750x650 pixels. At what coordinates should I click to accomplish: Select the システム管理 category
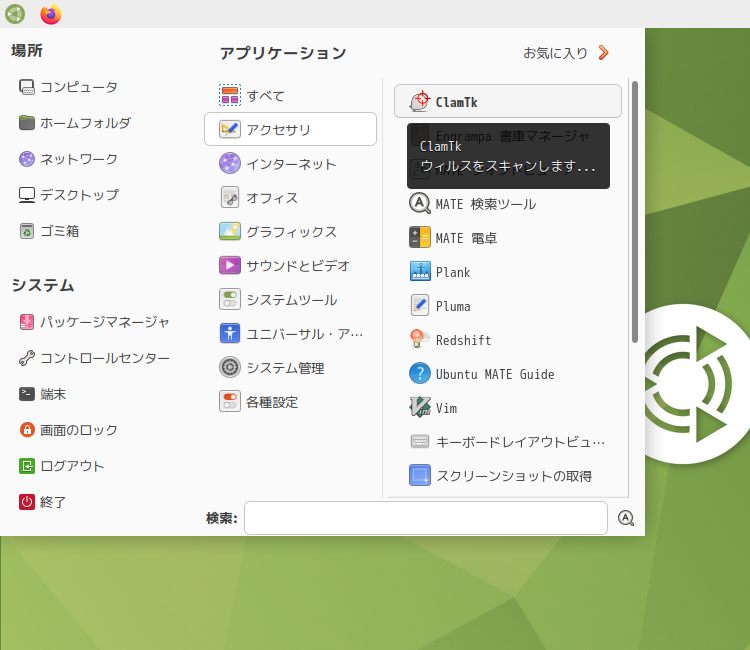[290, 368]
